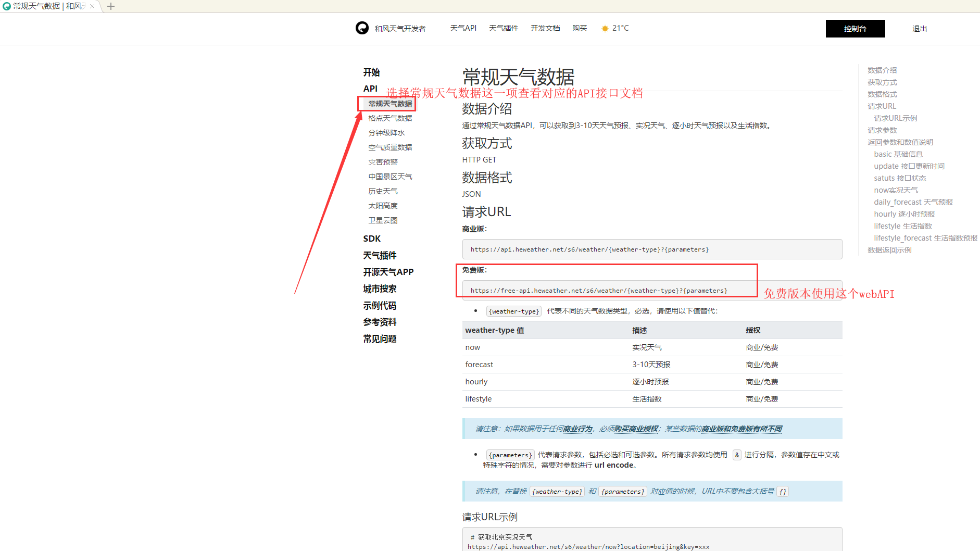980x551 pixels.
Task: Select 中国景区天气 in the sidebar
Action: tap(390, 177)
